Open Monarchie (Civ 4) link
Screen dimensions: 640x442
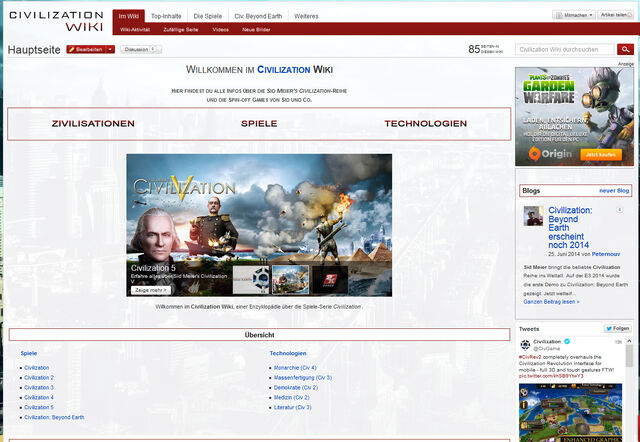point(295,368)
